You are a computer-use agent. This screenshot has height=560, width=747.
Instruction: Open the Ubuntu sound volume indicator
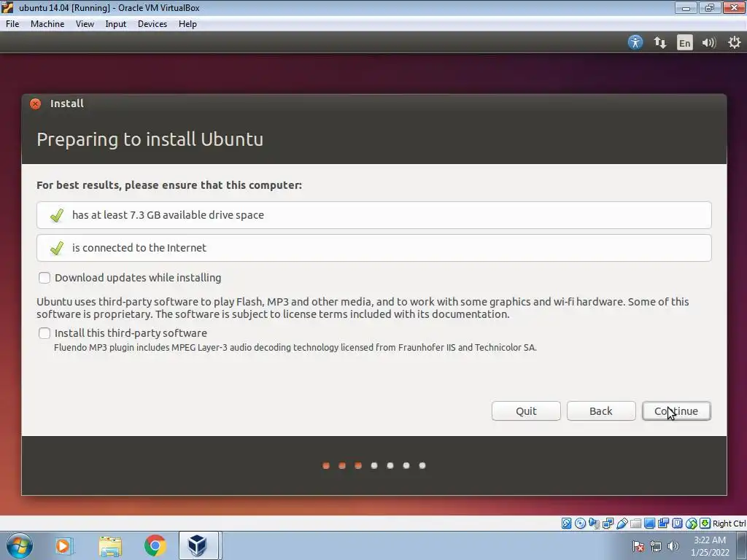(x=709, y=43)
